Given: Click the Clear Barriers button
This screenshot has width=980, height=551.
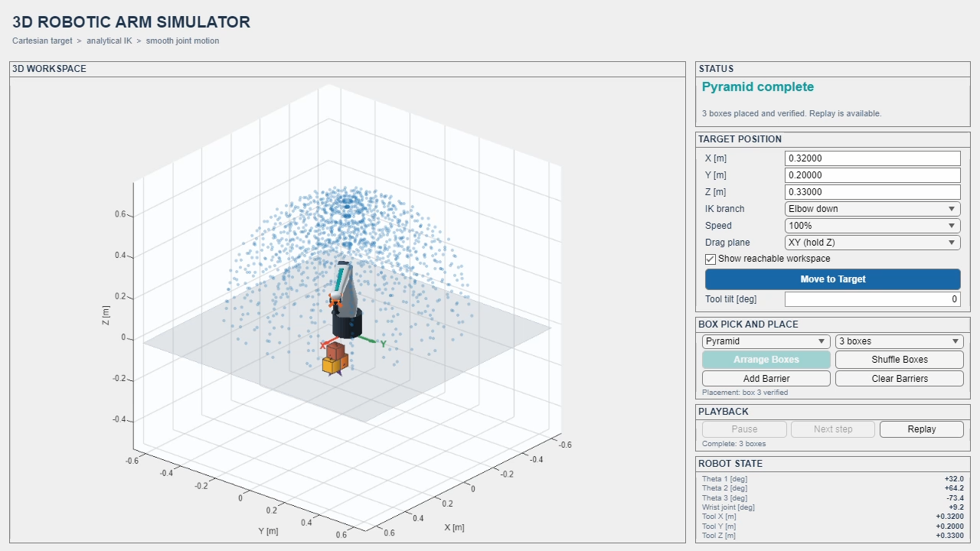Looking at the screenshot, I should [x=900, y=379].
